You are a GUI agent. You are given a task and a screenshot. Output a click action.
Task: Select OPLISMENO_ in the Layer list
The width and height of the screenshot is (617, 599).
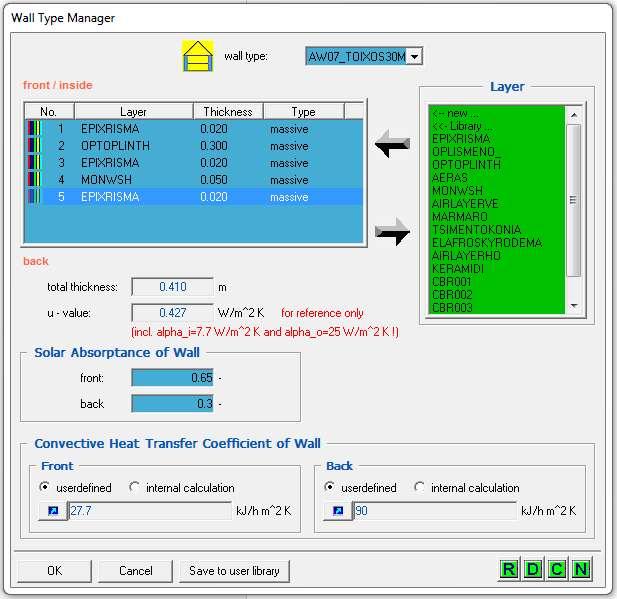click(x=467, y=152)
